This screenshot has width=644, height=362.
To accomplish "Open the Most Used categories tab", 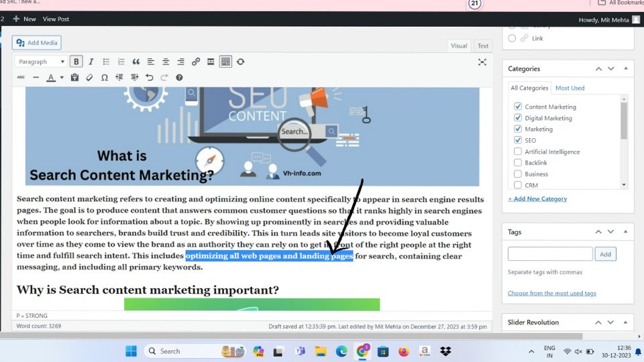I will 570,88.
